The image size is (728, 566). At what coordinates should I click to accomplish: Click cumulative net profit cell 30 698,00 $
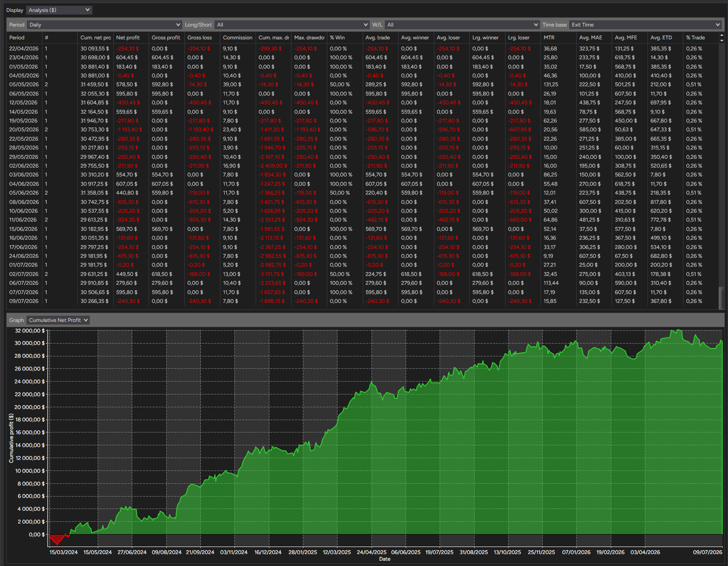click(x=95, y=57)
